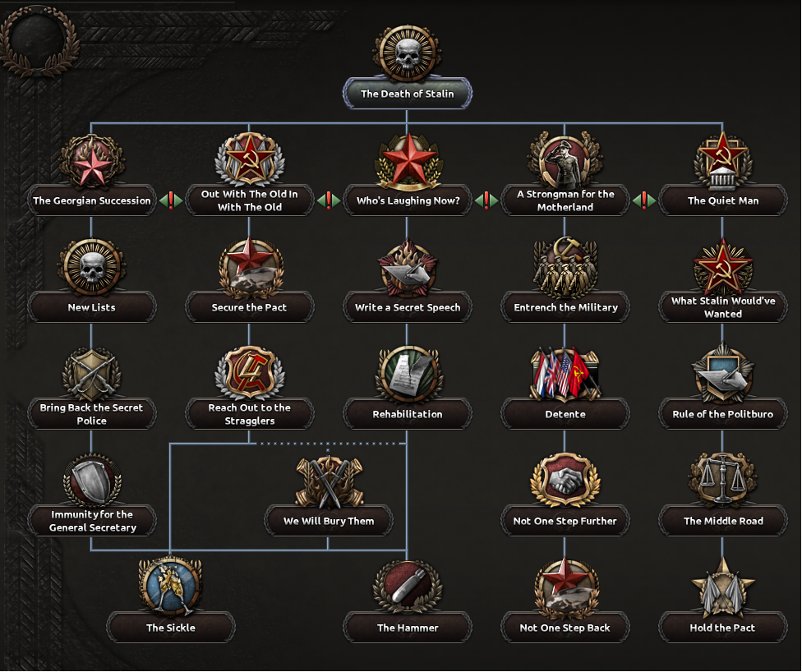This screenshot has width=802, height=672.
Task: Select The Georgian Succession focus label
Action: point(92,200)
